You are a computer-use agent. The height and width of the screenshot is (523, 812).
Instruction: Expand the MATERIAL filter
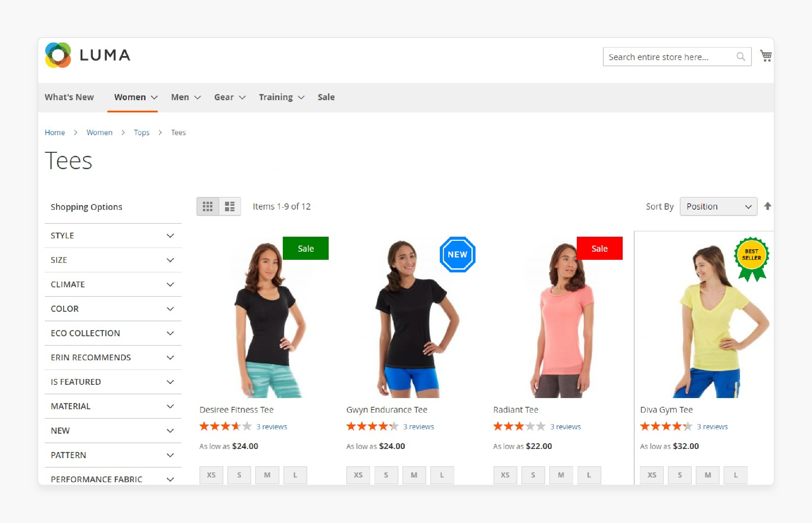pyautogui.click(x=113, y=407)
